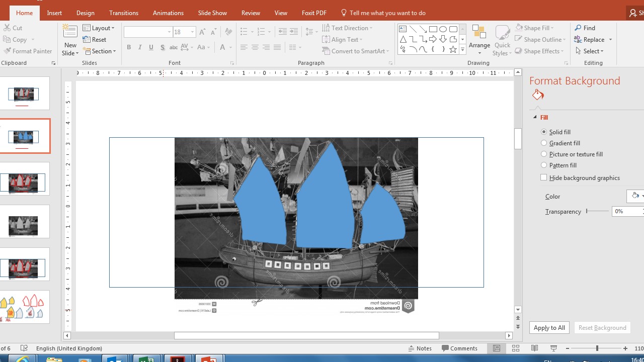The height and width of the screenshot is (362, 644).
Task: Open the Insert ribbon tab
Action: coord(54,13)
